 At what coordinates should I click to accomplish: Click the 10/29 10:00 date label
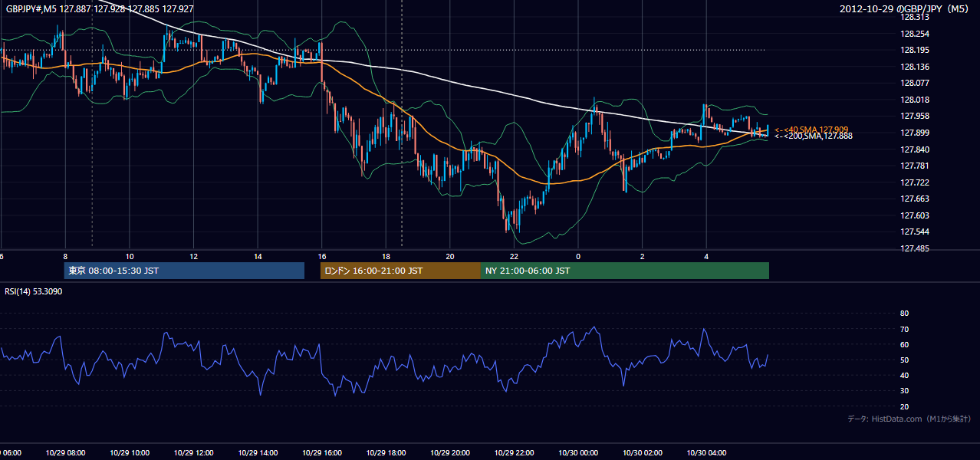pos(130,452)
